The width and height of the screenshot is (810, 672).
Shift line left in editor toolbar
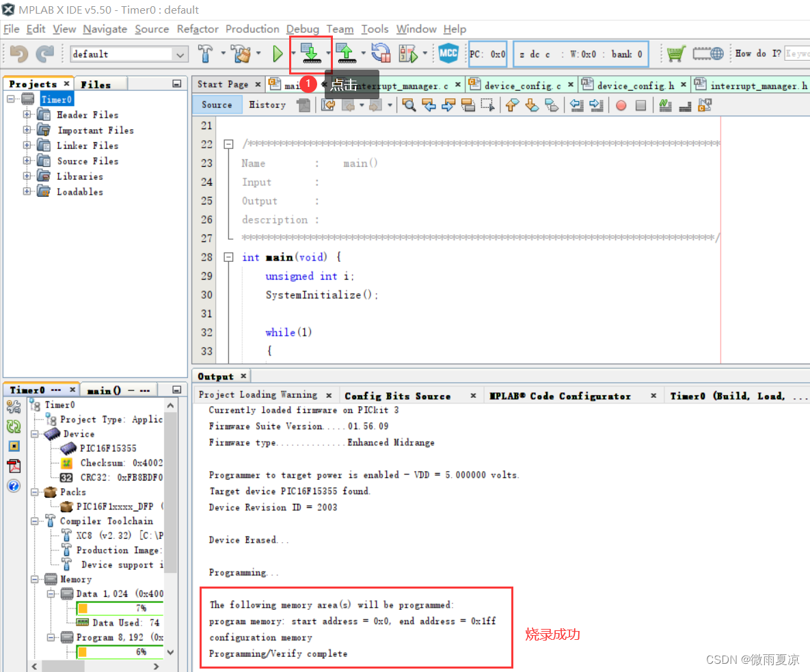[576, 105]
